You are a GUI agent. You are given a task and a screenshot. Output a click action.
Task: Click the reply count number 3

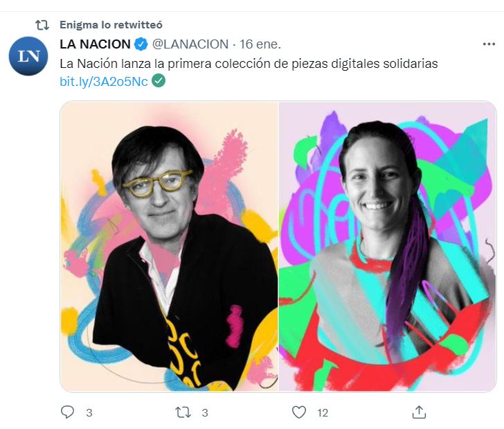point(89,412)
